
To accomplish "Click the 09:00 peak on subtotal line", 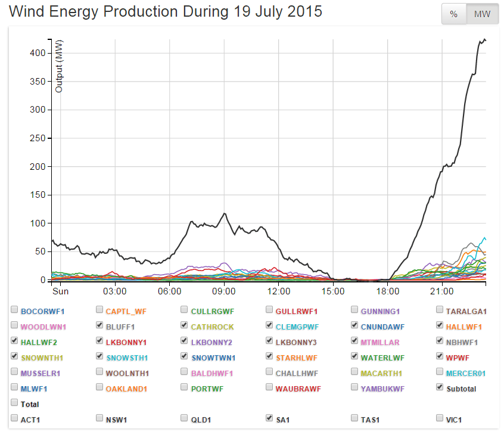I will (x=224, y=213).
